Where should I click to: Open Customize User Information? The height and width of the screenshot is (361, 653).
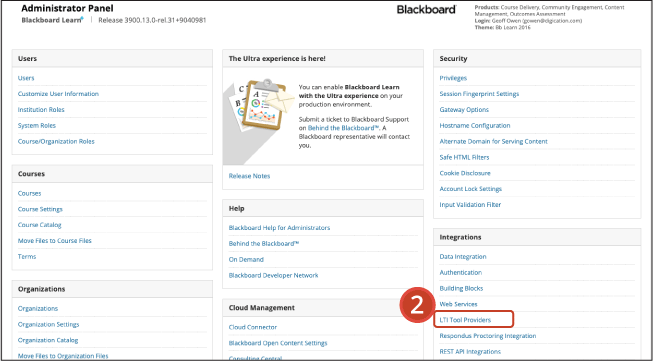pos(58,94)
